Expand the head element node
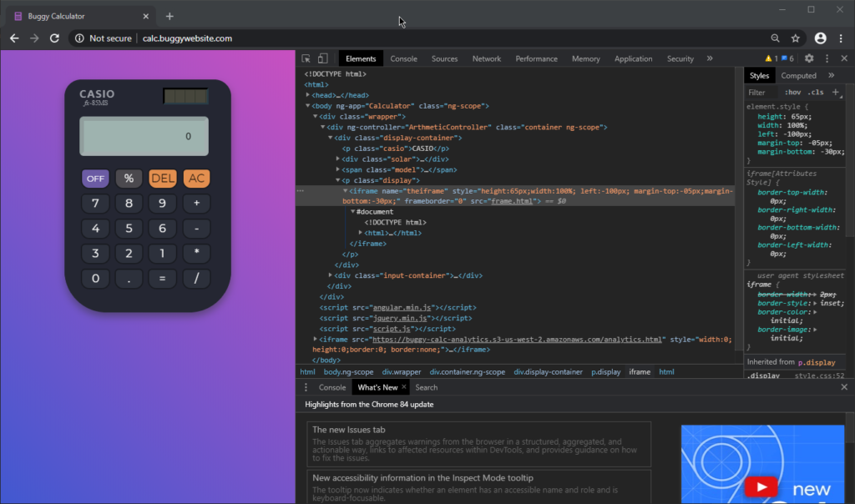 (x=307, y=95)
